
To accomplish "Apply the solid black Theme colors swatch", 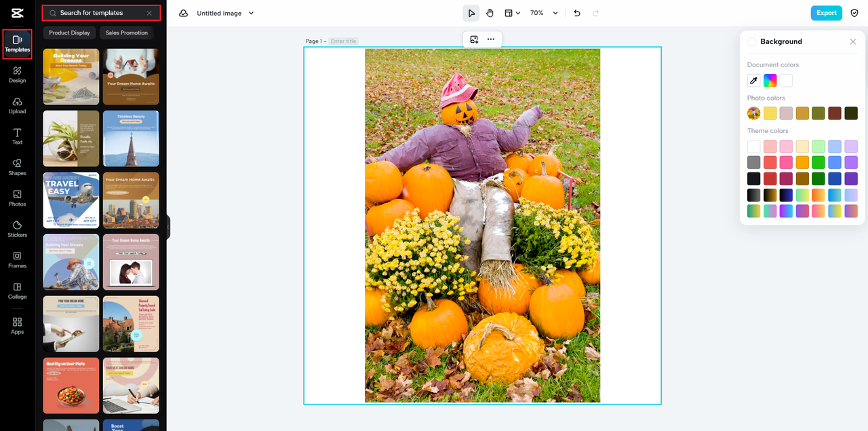I will tap(753, 179).
